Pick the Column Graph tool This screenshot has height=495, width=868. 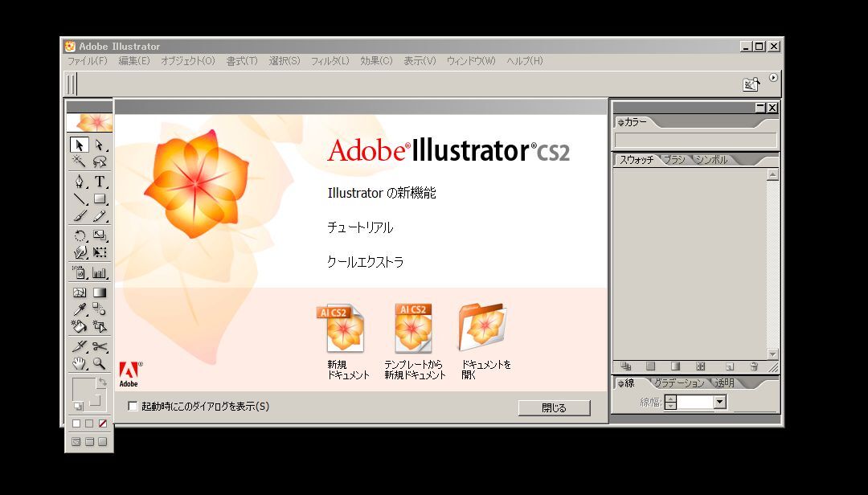click(x=100, y=272)
